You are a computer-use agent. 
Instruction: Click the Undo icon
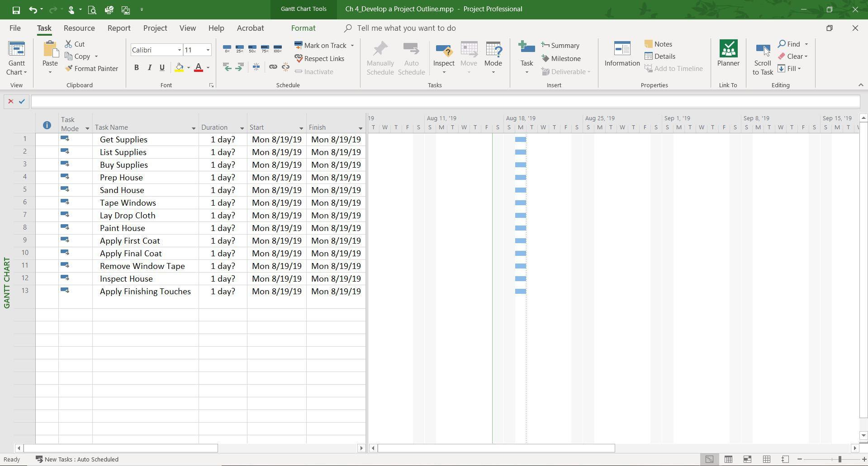(x=33, y=9)
